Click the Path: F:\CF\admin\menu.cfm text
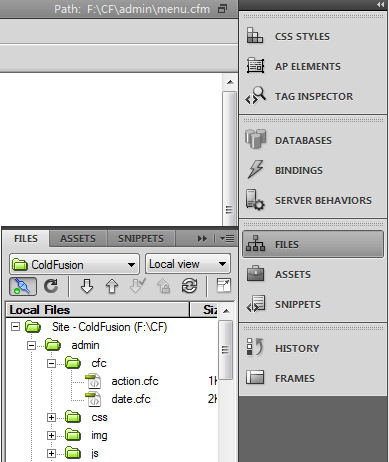 click(132, 9)
